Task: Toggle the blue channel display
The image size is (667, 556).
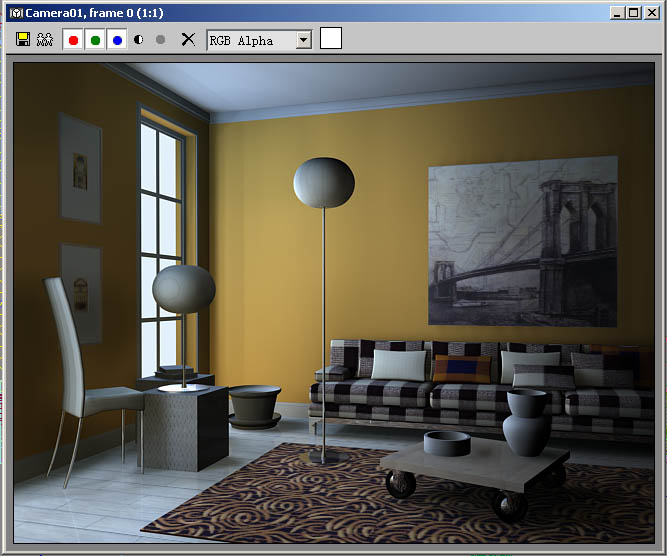Action: click(x=117, y=40)
